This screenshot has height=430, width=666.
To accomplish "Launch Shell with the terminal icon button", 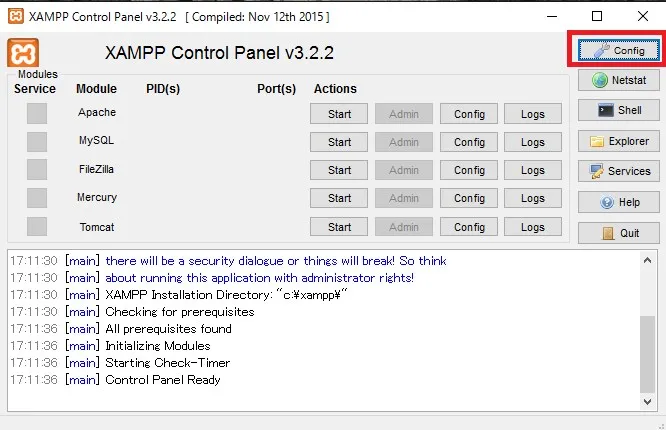I will click(619, 110).
